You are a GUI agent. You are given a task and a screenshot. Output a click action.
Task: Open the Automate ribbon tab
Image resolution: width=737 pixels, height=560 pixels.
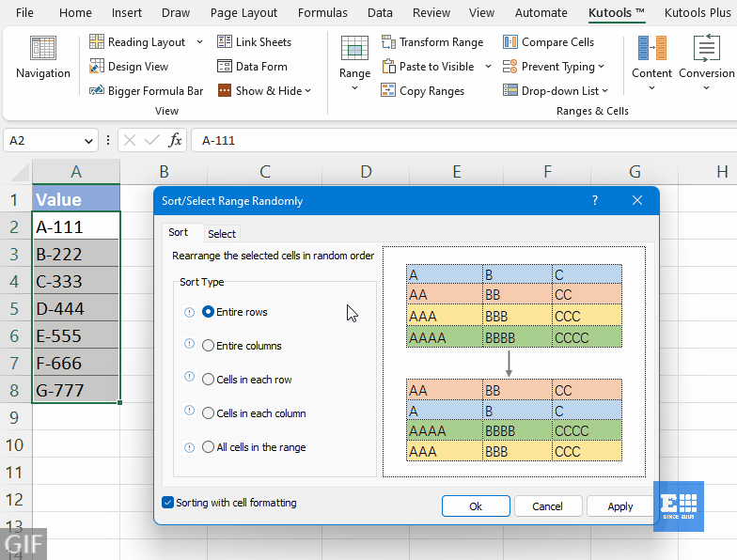click(x=541, y=13)
